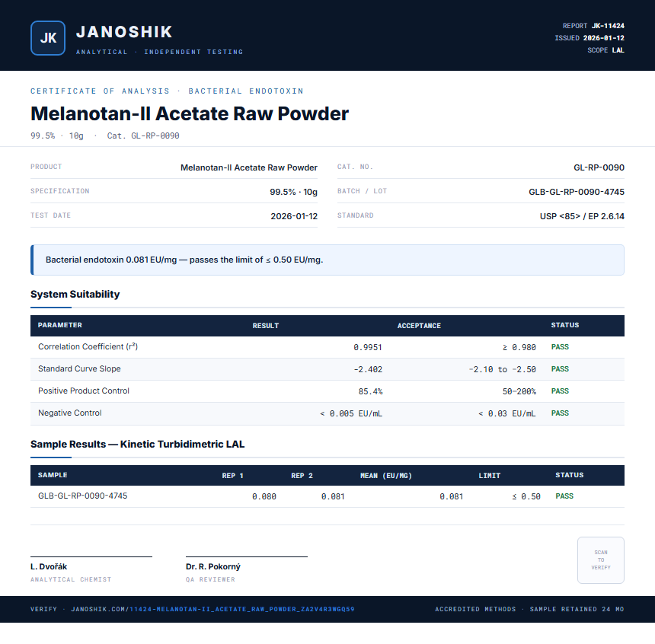This screenshot has width=655, height=644.
Task: Click the QA REVIEWER title label
Action: click(210, 579)
